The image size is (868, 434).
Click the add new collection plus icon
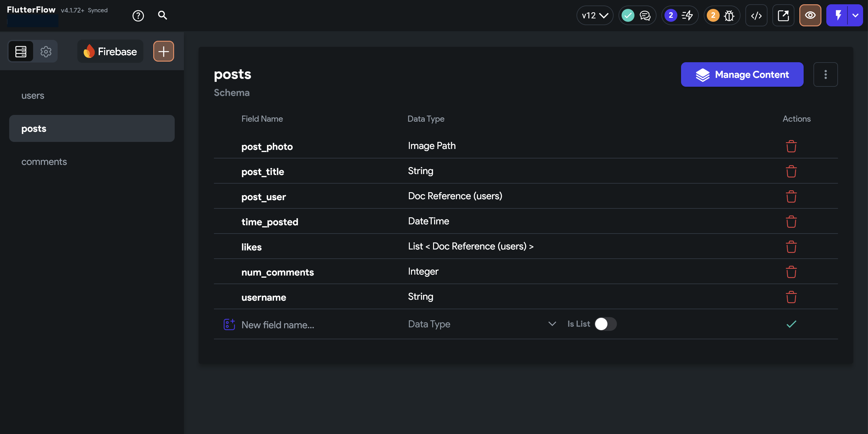pos(164,51)
